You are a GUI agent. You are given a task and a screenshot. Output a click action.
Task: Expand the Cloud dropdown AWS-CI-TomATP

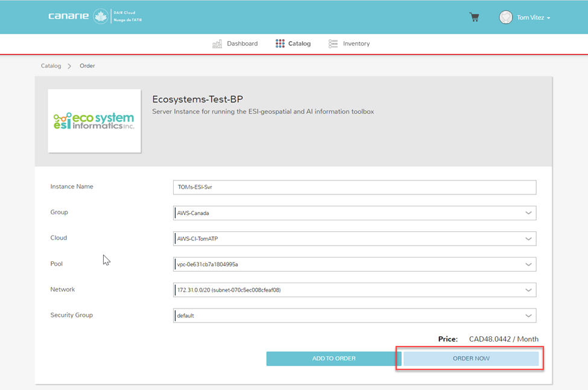click(528, 238)
